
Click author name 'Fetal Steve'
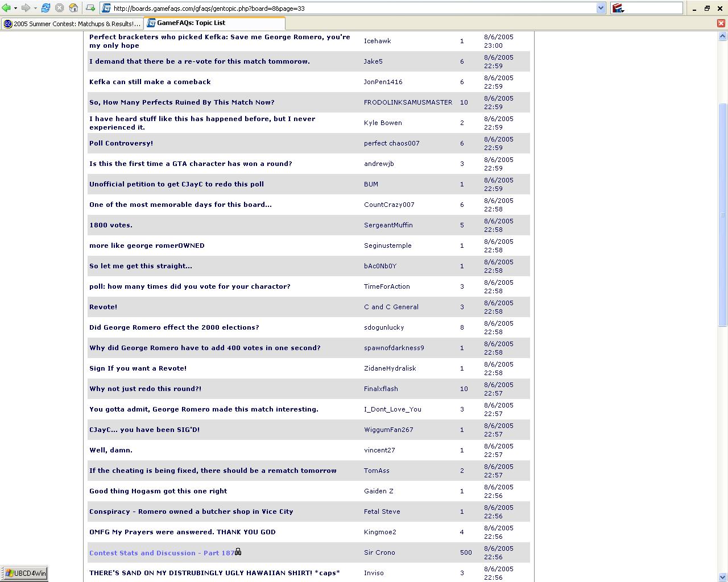pyautogui.click(x=382, y=512)
